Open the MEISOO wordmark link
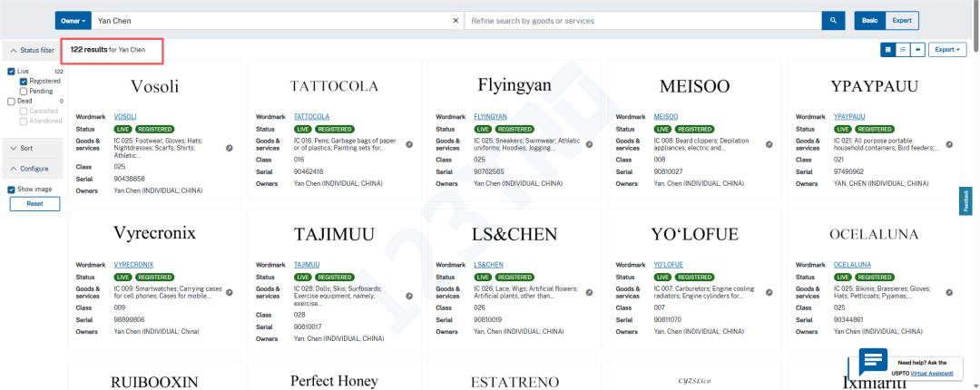Screen dimensions: 980x390 (666, 116)
